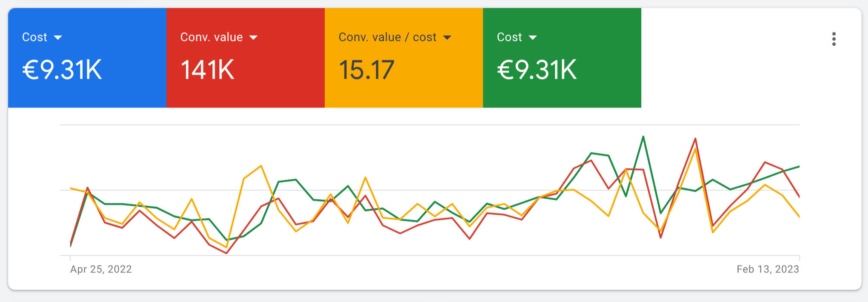This screenshot has width=868, height=302.
Task: Click the tall red line peak
Action: 695,139
